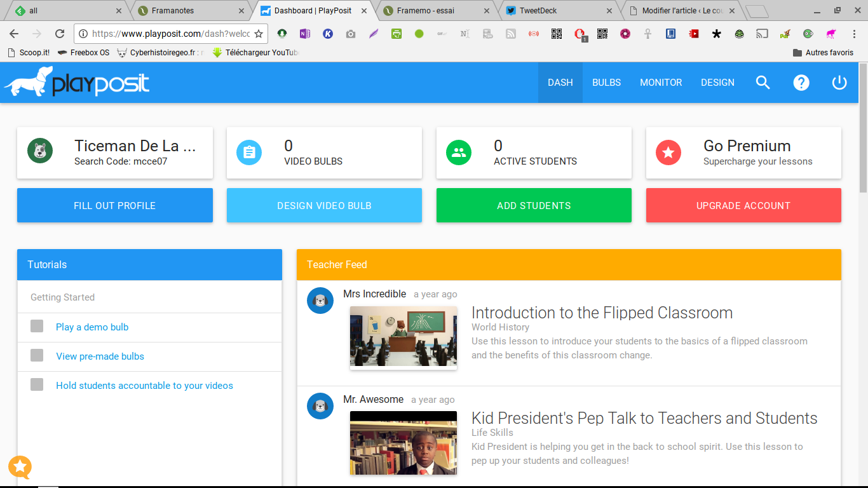Click Mr. Awesome's avatar icon
Screen dimensions: 868x488
(x=320, y=405)
